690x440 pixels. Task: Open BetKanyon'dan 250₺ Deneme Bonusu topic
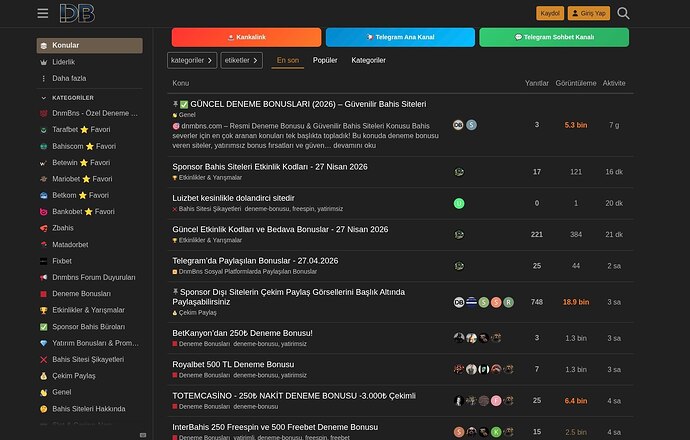[242, 333]
